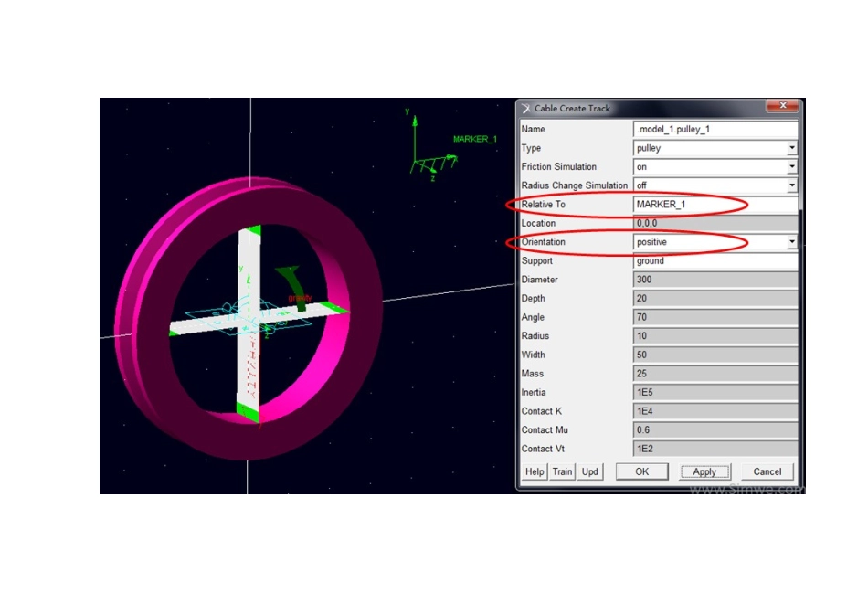Close the Cable Create Track dialog

point(782,107)
